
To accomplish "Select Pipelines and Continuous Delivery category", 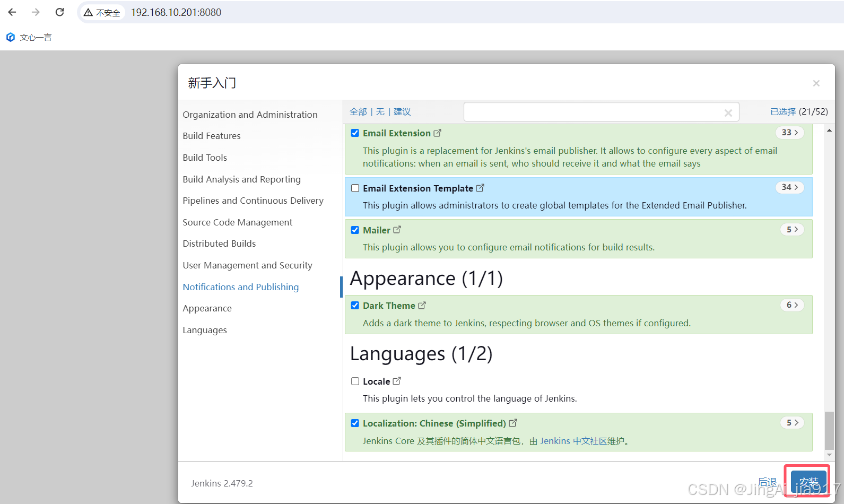I will 253,201.
